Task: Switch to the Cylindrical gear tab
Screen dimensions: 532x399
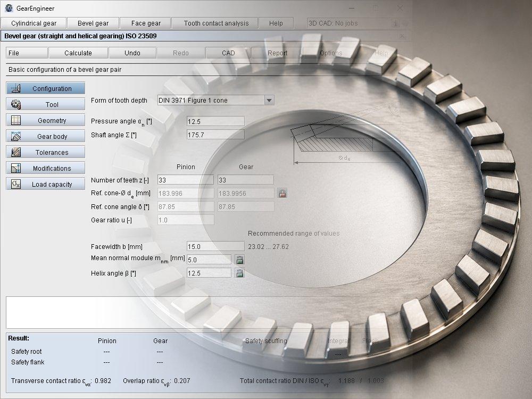Action: tap(34, 23)
